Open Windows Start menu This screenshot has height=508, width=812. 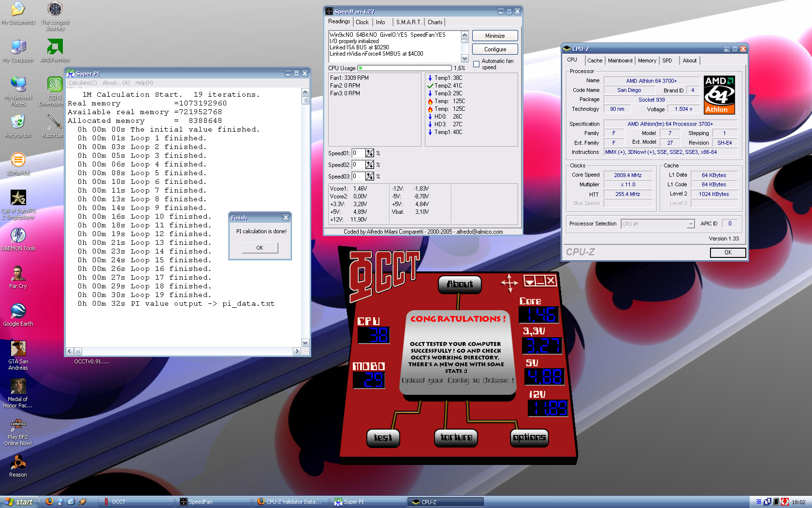pos(19,502)
